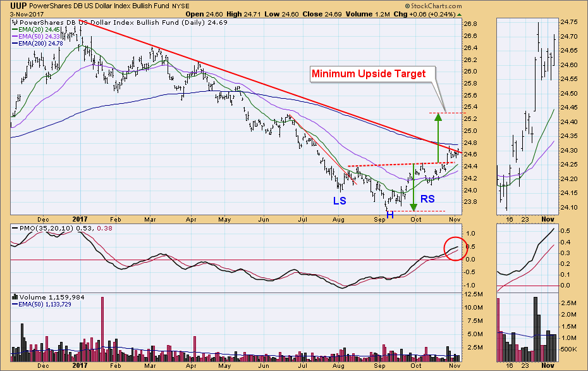The height and width of the screenshot is (371, 588).
Task: Click the 3-Nov-2017 date label
Action: coord(27,15)
